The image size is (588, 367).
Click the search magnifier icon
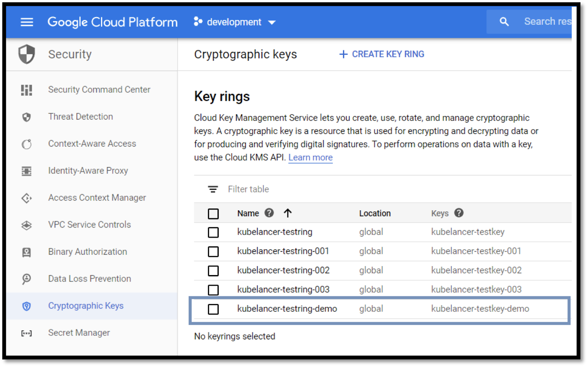[504, 22]
